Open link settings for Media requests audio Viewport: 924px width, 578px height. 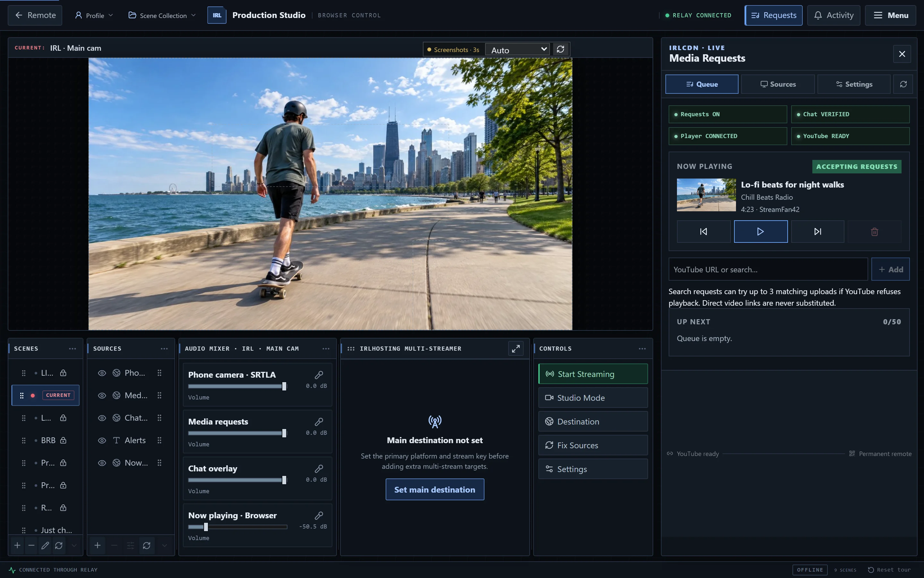click(319, 422)
